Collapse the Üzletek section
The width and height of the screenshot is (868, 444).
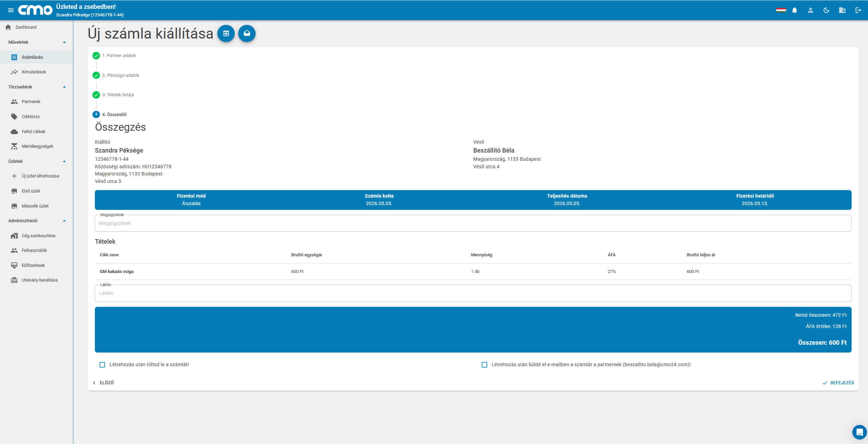37,161
